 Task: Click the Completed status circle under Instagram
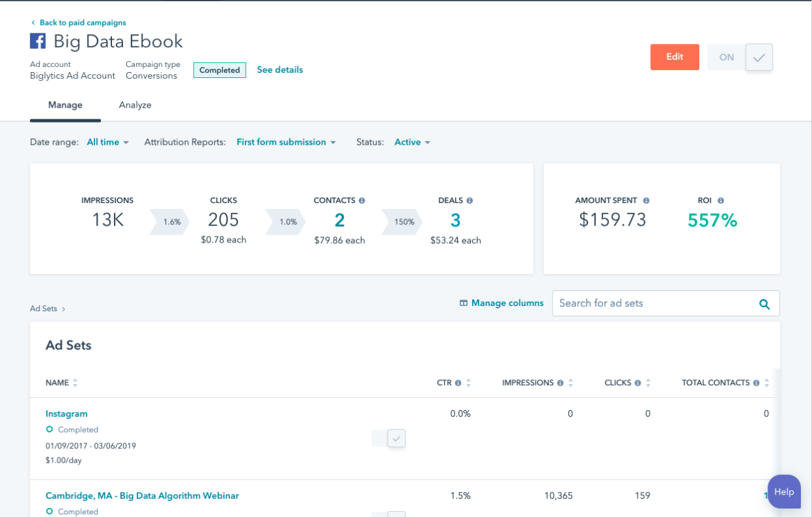[49, 429]
